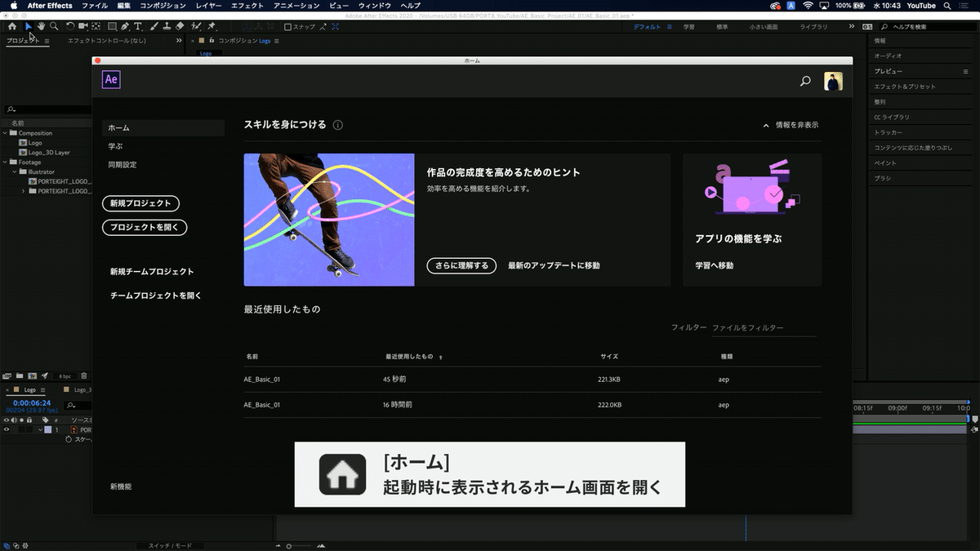Image resolution: width=980 pixels, height=551 pixels.
Task: Select the Puppet Pin tool
Action: [212, 26]
